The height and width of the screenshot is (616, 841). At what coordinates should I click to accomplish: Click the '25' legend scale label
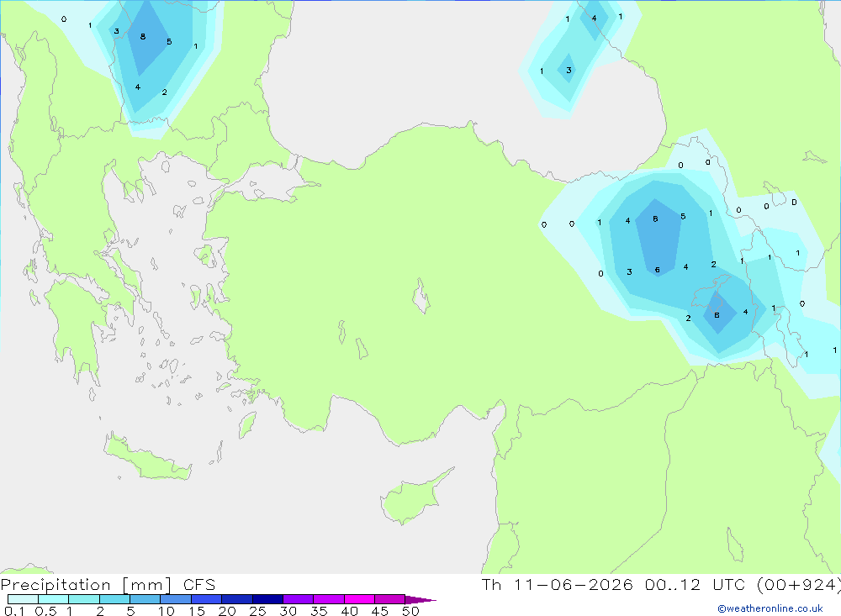pyautogui.click(x=257, y=611)
